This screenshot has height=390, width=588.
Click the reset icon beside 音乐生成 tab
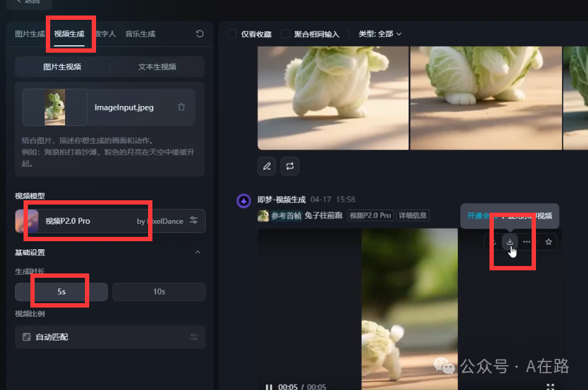tap(200, 34)
